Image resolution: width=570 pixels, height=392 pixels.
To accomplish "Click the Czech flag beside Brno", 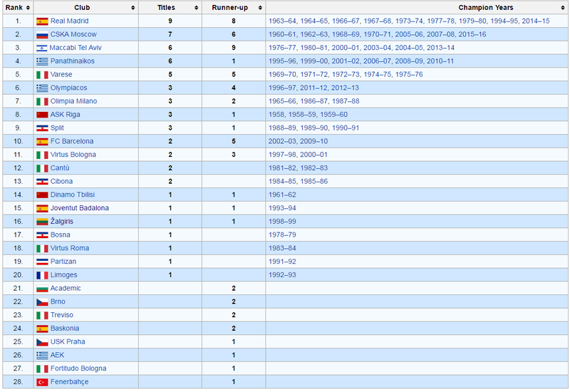I will [42, 302].
